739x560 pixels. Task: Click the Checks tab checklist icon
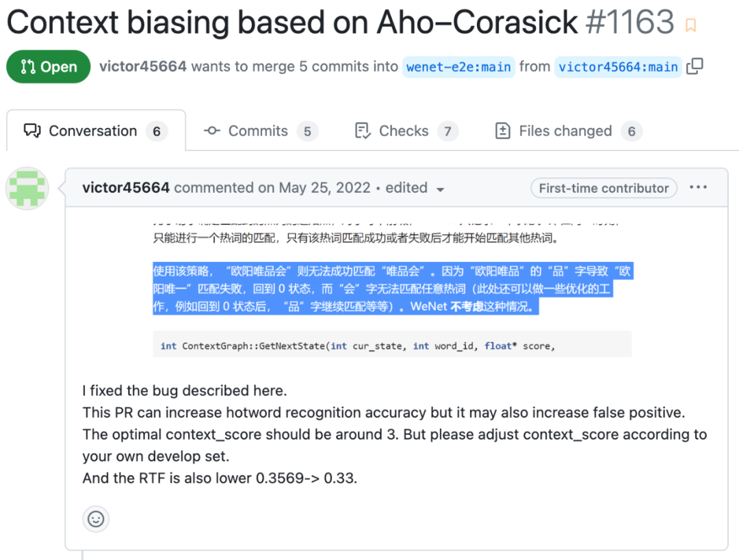[363, 131]
